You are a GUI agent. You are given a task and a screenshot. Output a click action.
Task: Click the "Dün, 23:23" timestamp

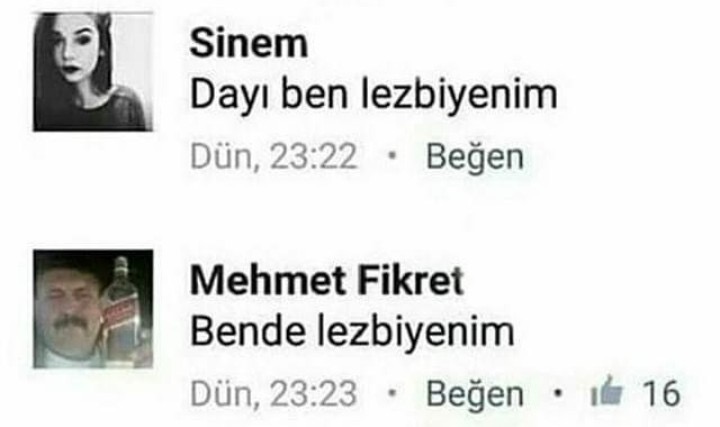click(x=274, y=393)
